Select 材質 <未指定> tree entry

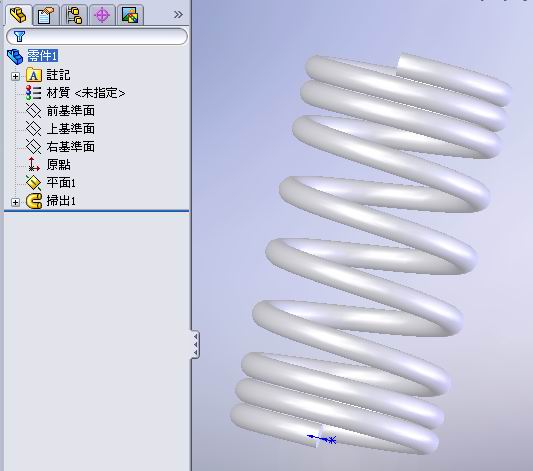86,93
